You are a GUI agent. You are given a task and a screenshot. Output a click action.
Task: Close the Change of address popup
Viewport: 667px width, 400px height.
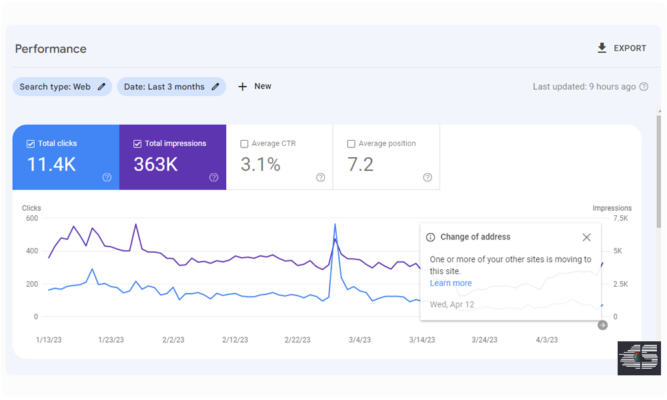[586, 237]
